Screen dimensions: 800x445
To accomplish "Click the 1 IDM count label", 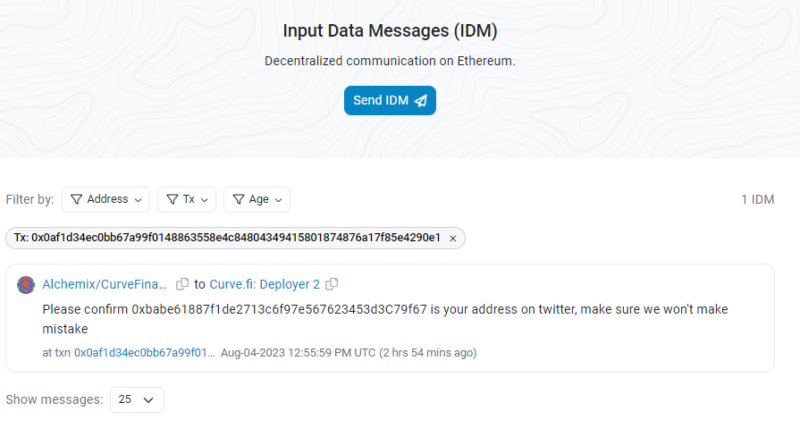I will click(757, 200).
